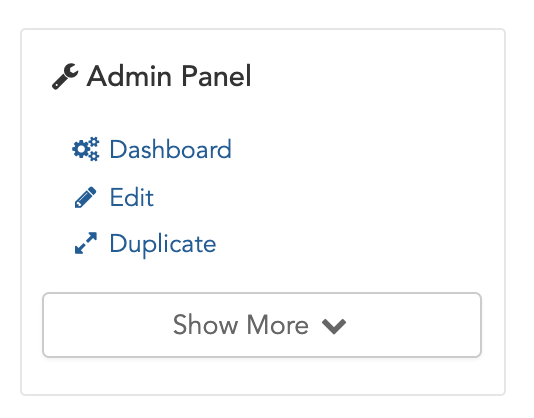Click the chevron arrow in Show More
Viewport: 534px width, 418px height.
tap(334, 326)
